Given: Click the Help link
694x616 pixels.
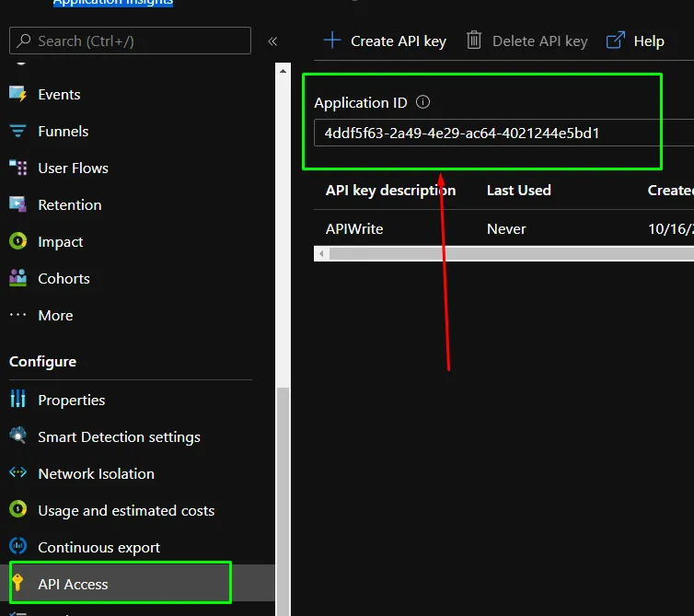Looking at the screenshot, I should coord(636,41).
